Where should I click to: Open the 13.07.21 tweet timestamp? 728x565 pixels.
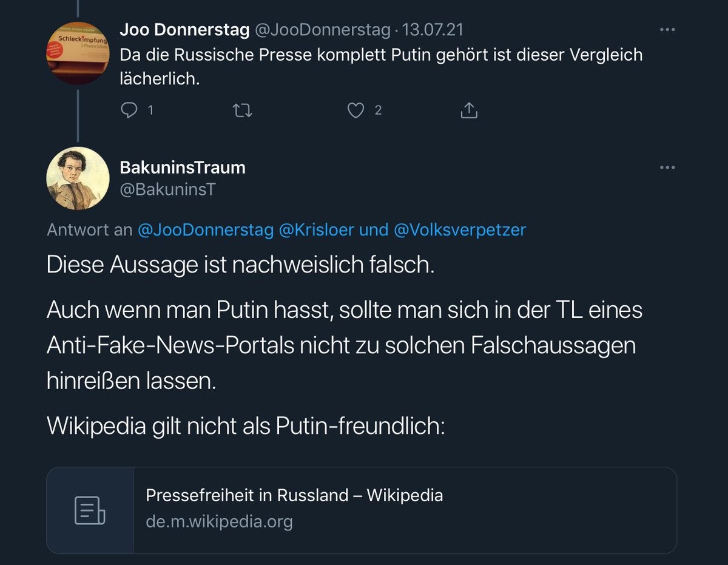coord(433,29)
